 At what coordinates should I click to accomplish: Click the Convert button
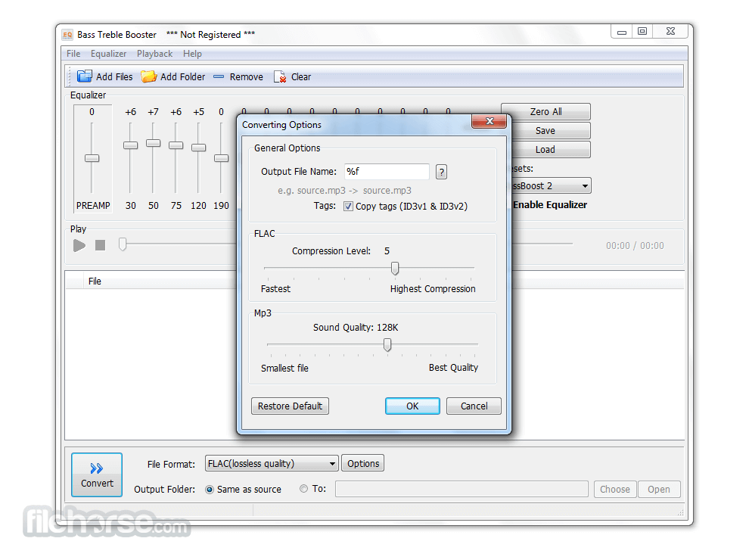[97, 475]
